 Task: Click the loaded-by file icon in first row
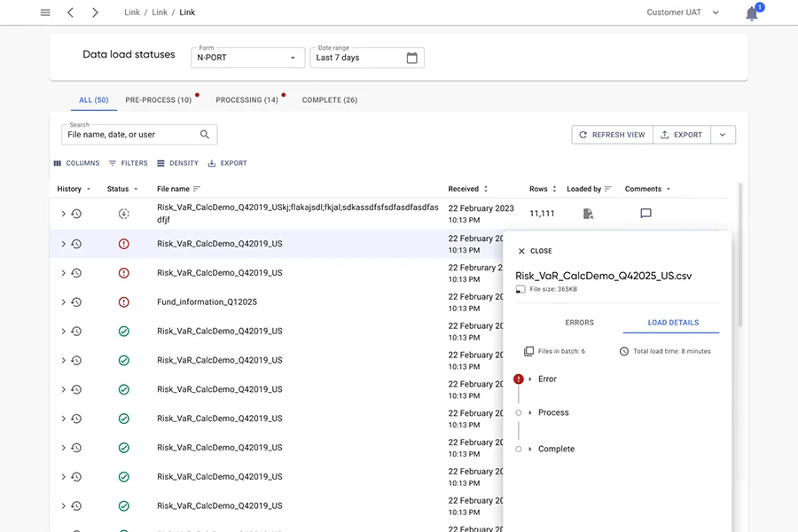click(587, 214)
